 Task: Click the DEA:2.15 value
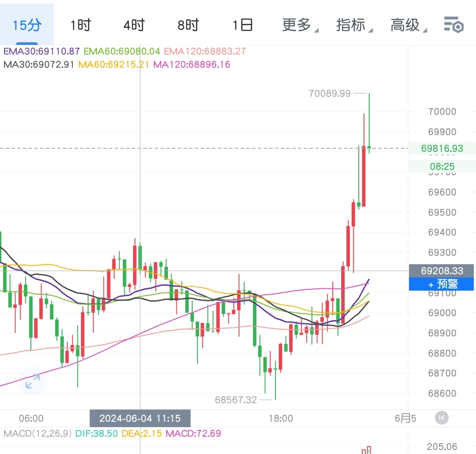pyautogui.click(x=141, y=433)
